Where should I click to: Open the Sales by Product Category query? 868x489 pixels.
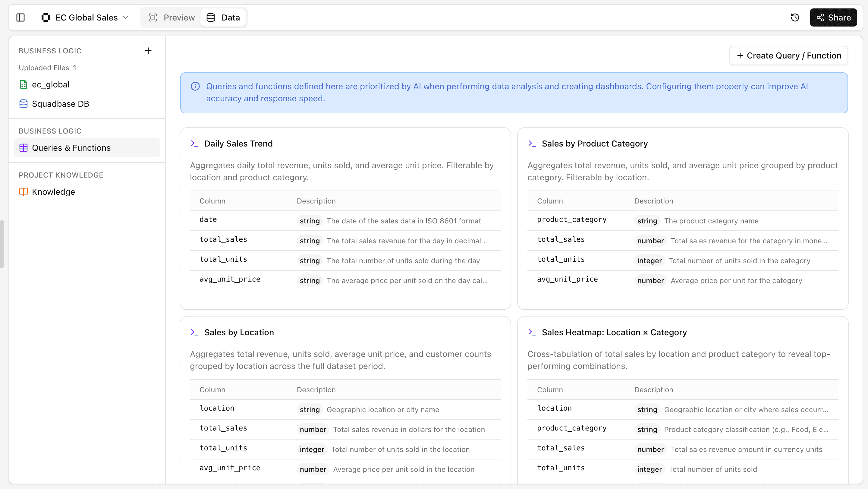[594, 144]
